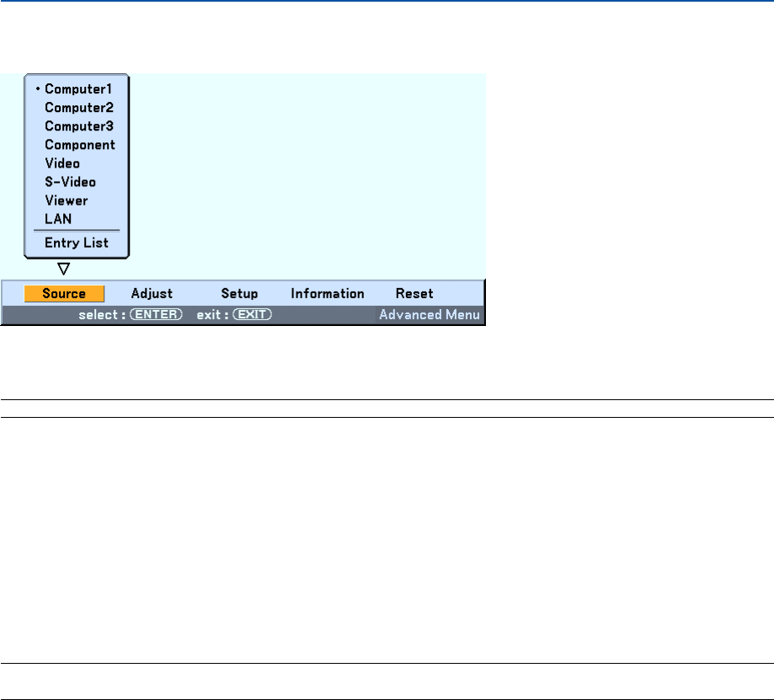The height and width of the screenshot is (700, 774).
Task: Select the S-Video source
Action: click(x=70, y=182)
